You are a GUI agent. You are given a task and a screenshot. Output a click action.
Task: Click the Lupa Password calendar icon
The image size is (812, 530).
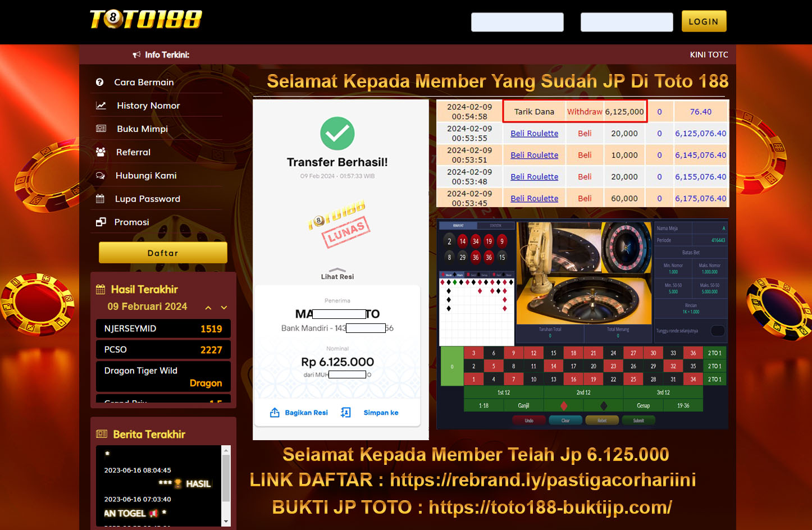click(x=100, y=199)
